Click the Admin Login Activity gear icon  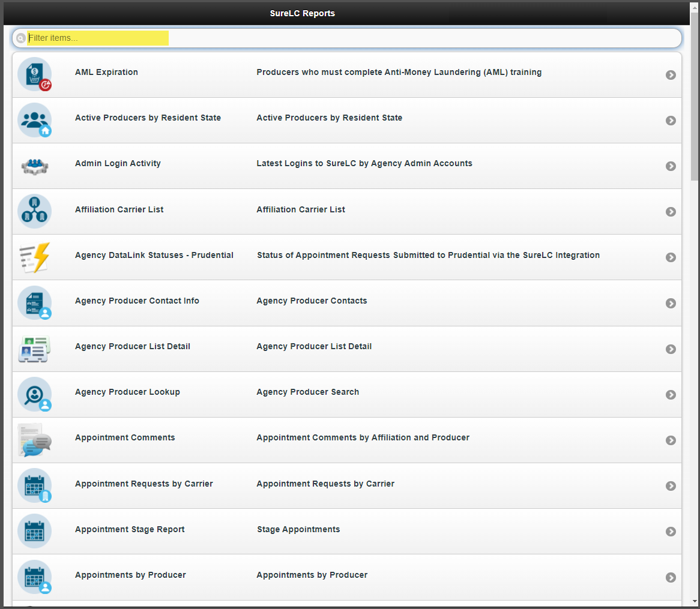(x=35, y=166)
